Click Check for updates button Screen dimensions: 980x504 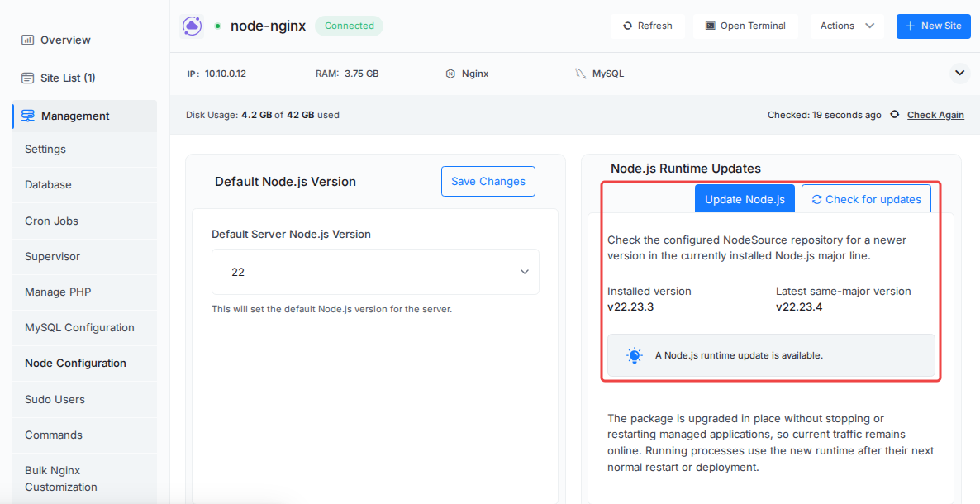(x=866, y=199)
